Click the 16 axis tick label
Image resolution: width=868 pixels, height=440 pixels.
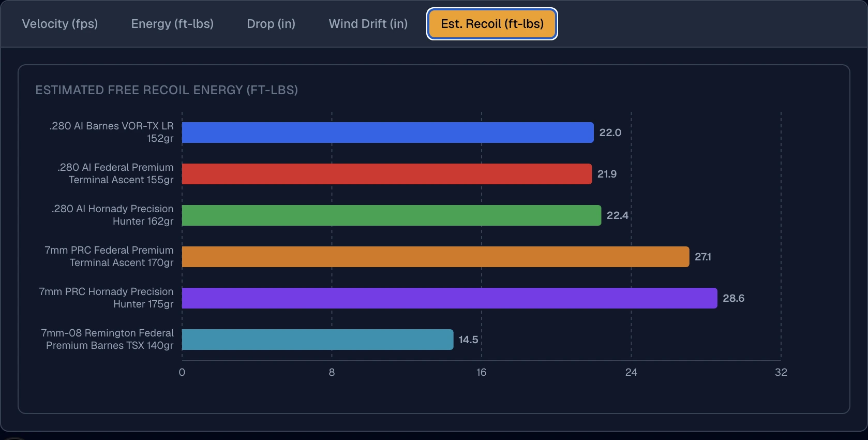tap(482, 372)
